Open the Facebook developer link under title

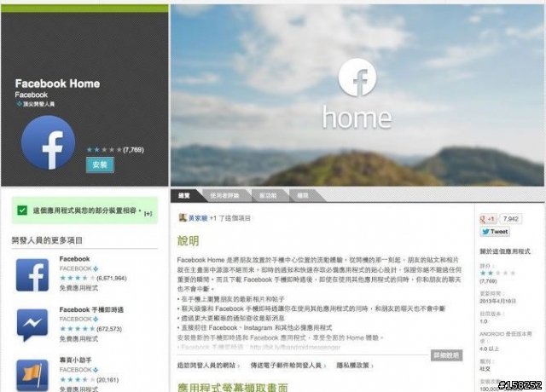(x=31, y=95)
